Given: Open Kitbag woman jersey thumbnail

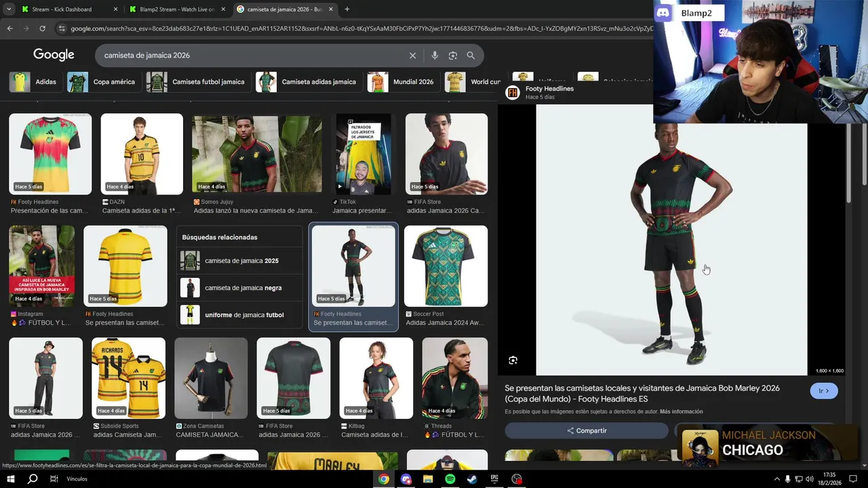Looking at the screenshot, I should (376, 378).
